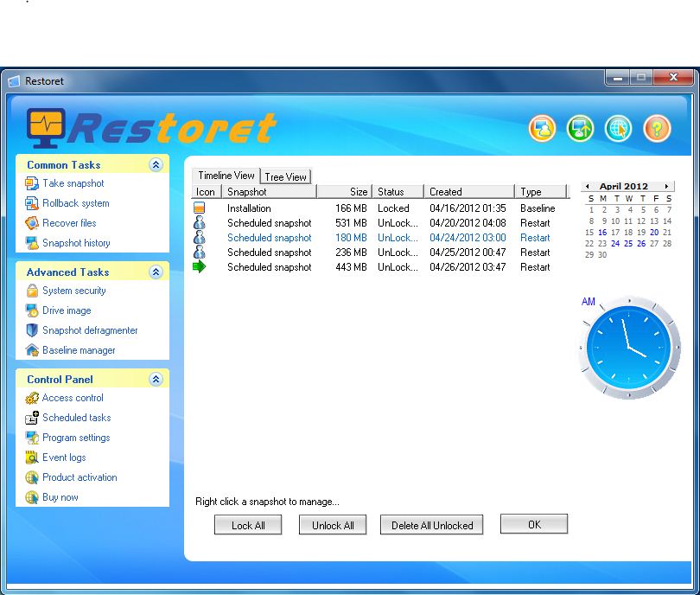Go to previous month in calendar
This screenshot has height=595, width=700.
click(x=588, y=186)
